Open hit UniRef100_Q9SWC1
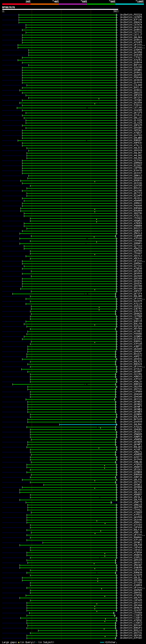 (x=131, y=485)
